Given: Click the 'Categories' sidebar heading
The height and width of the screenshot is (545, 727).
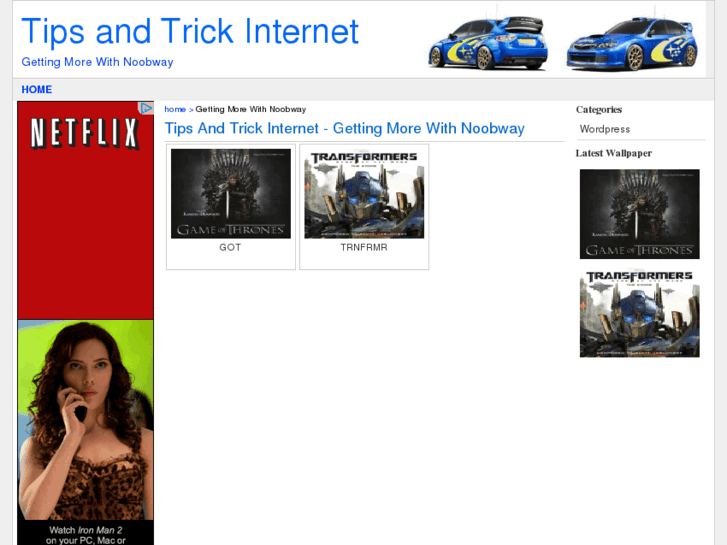Looking at the screenshot, I should tap(599, 110).
